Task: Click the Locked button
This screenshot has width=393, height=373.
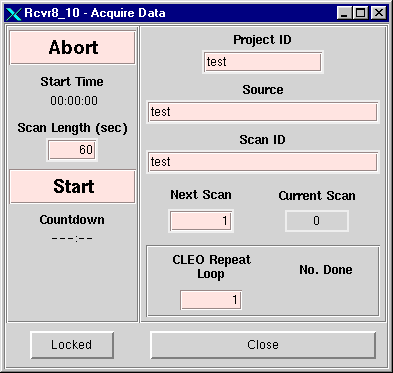Action: [72, 345]
